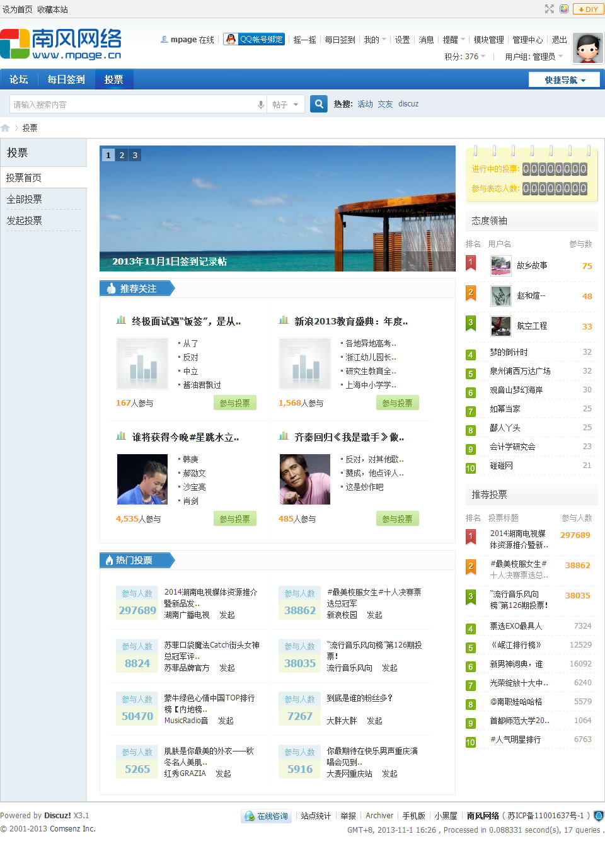Click the 退出 logout link
The height and width of the screenshot is (868, 605).
coord(560,40)
